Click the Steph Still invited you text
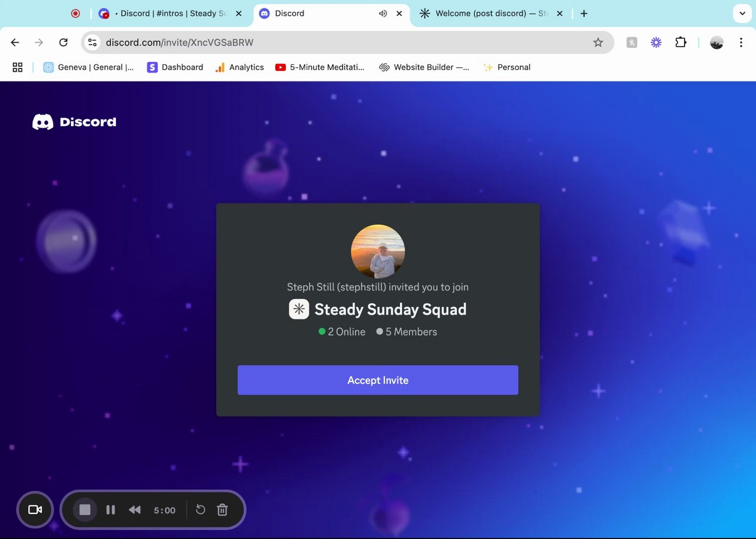 378,287
